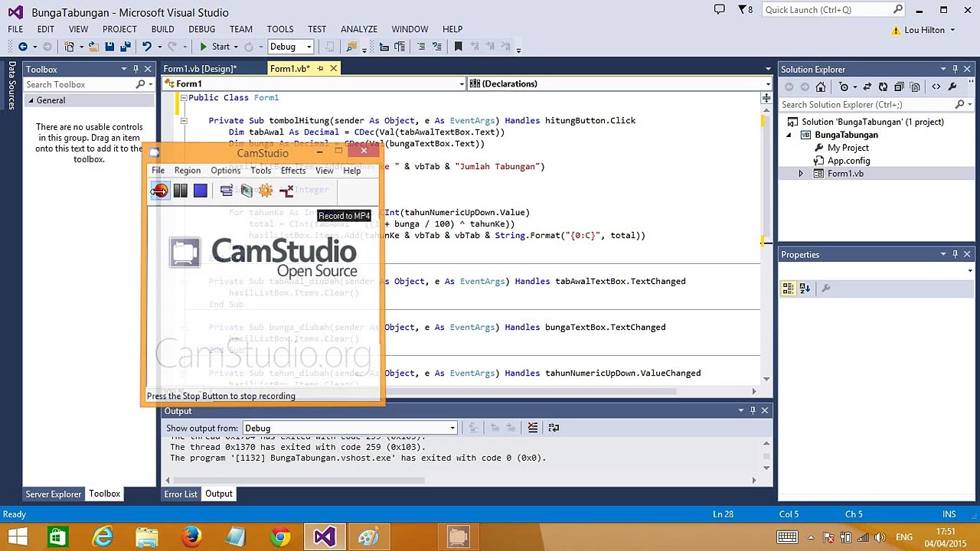Image resolution: width=980 pixels, height=551 pixels.
Task: Collapse the Public Class Form1 code region
Action: coord(184,98)
